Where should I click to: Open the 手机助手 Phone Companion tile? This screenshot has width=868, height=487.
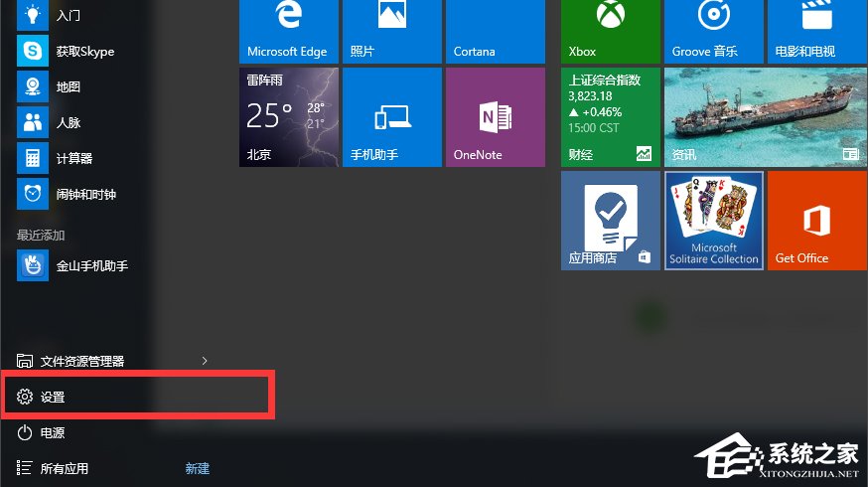(x=392, y=117)
